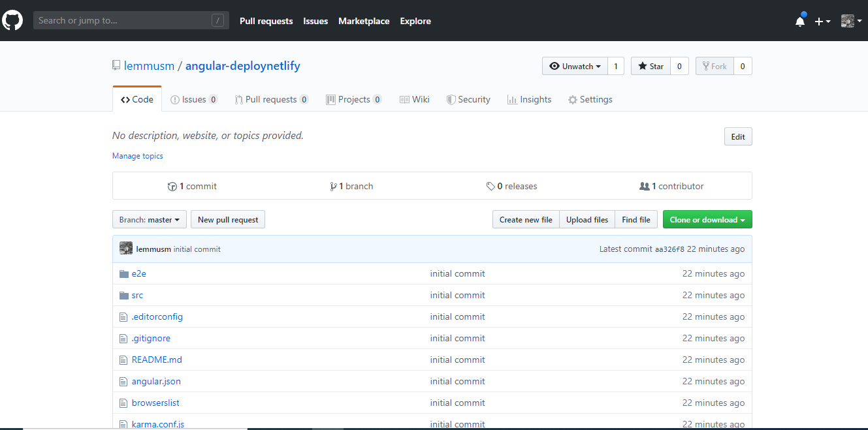View the 1 contributor page
Screen dimensions: 868x430
coord(671,186)
